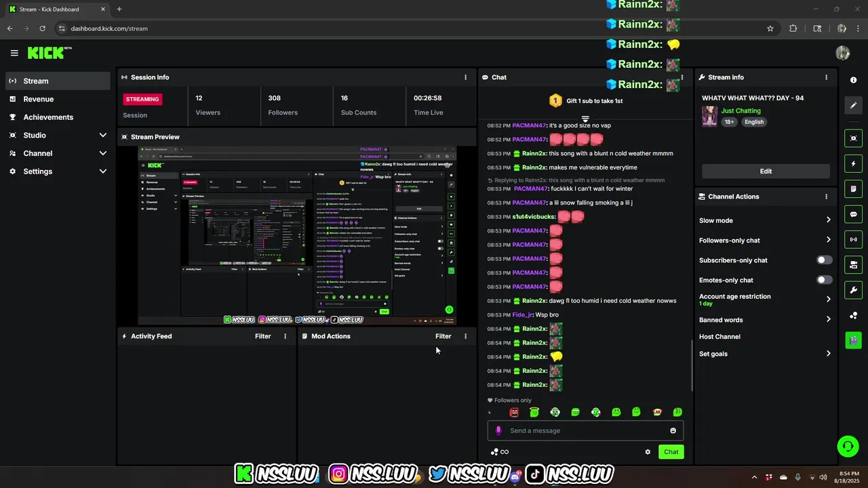
Task: Click the stream preview capture icon in right sidebar
Action: coord(853,138)
